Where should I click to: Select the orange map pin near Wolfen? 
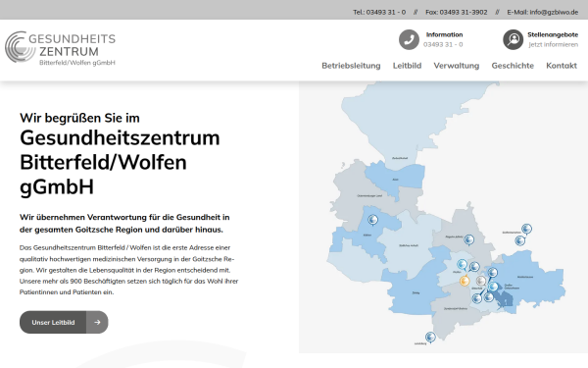465,281
